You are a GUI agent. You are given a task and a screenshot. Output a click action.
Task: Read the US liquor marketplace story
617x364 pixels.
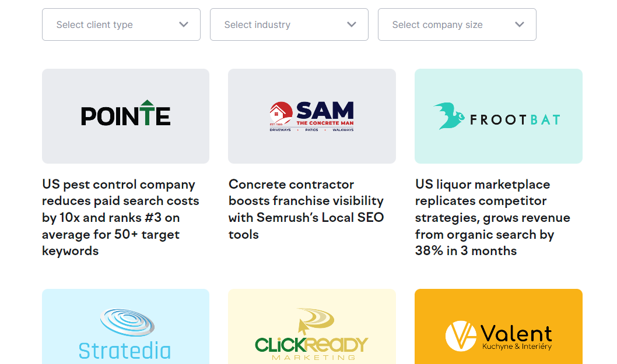493,217
